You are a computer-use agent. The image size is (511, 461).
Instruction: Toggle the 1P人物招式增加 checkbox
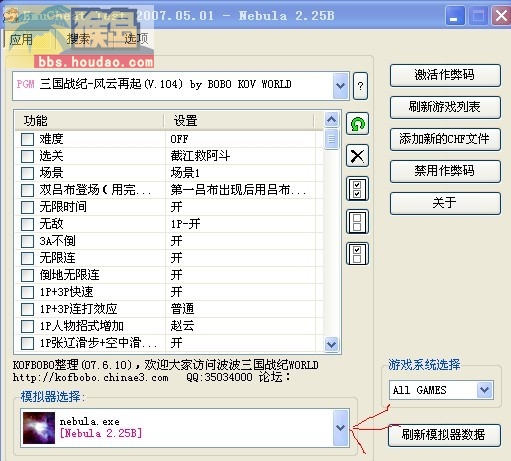[x=27, y=326]
